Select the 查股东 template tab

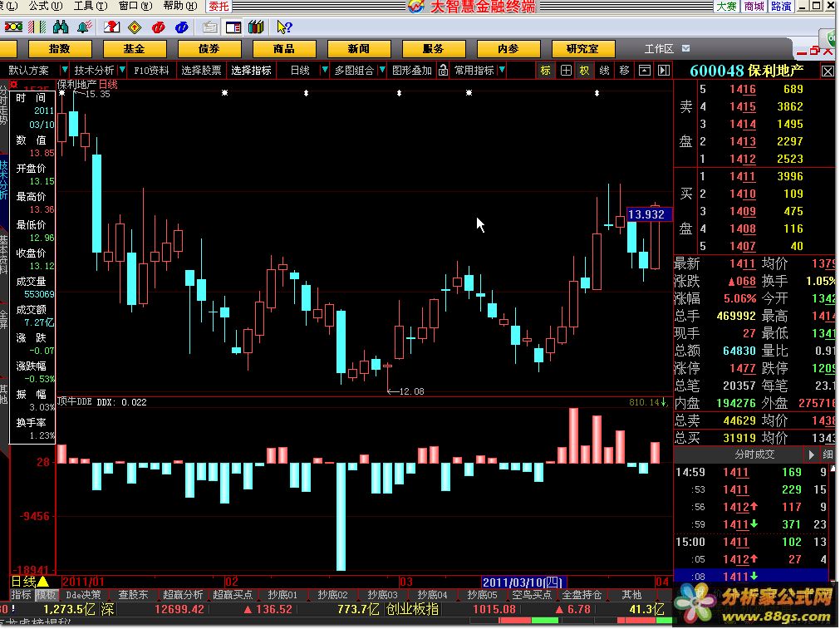tap(133, 595)
